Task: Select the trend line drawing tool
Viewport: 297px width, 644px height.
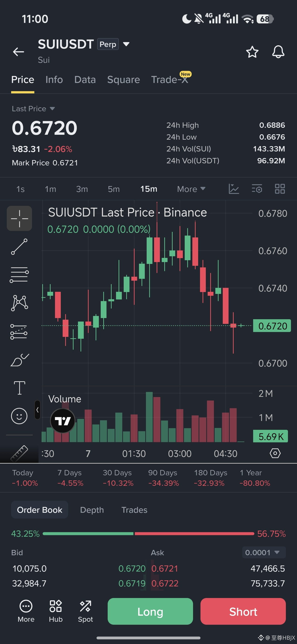Action: [x=19, y=246]
